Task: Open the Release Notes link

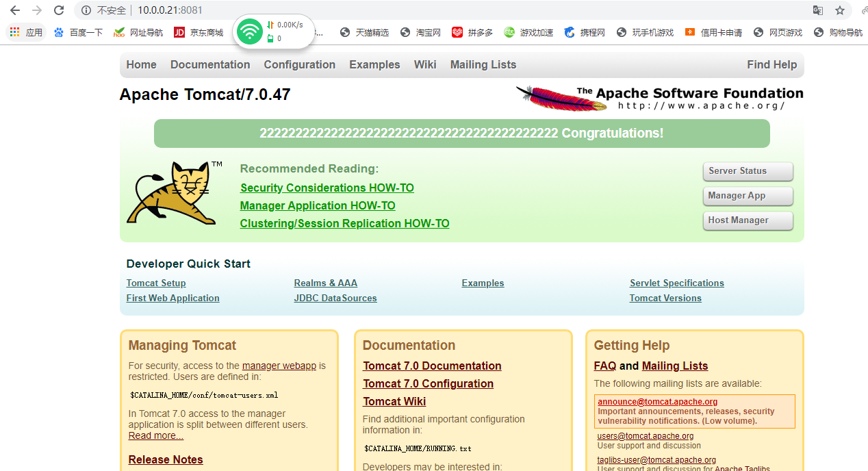Action: [x=166, y=459]
